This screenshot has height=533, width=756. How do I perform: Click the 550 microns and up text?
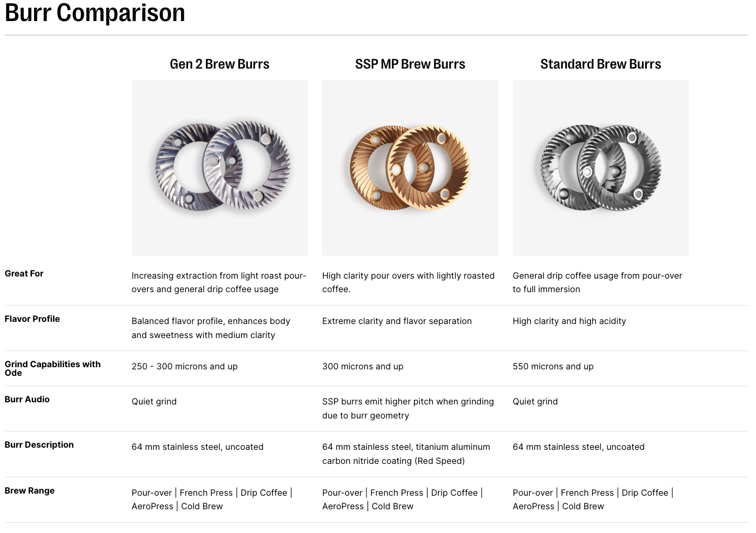(553, 367)
